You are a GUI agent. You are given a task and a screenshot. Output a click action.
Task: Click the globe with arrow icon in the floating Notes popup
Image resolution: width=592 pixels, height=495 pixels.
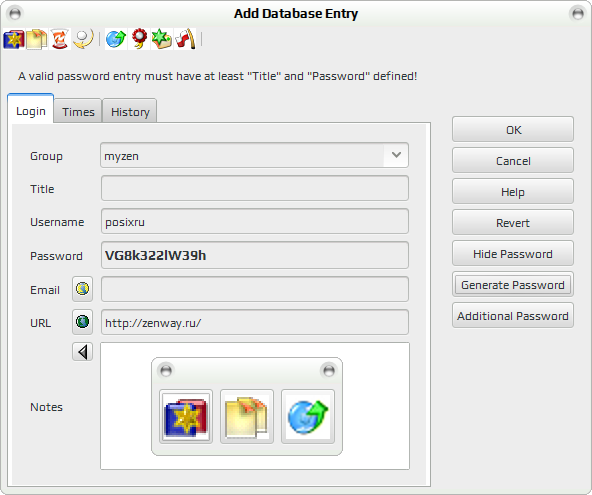coord(308,416)
